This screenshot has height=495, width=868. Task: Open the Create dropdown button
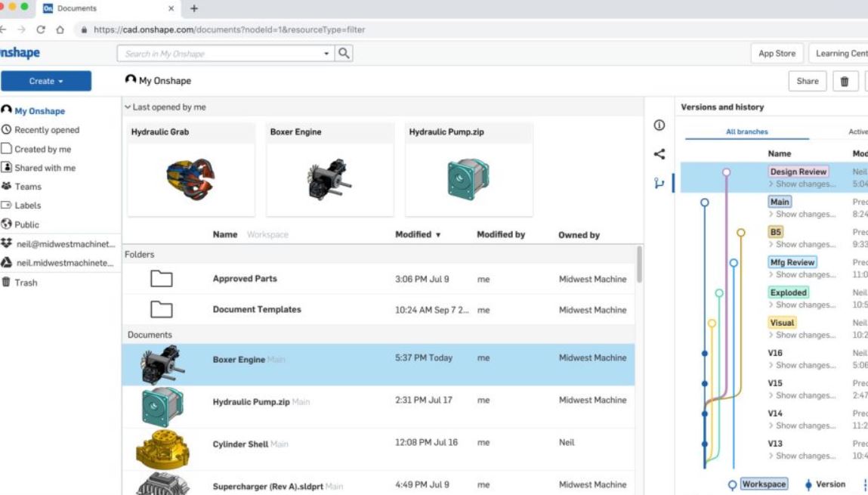[46, 81]
